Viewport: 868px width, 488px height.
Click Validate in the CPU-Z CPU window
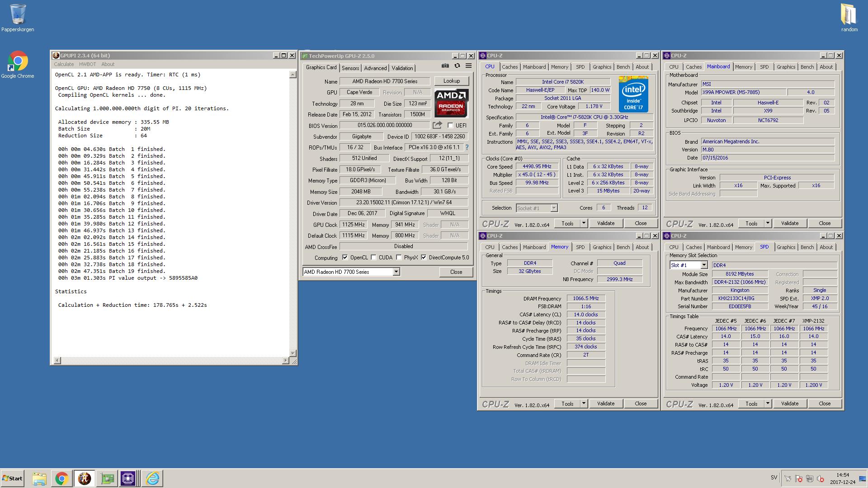tap(605, 223)
